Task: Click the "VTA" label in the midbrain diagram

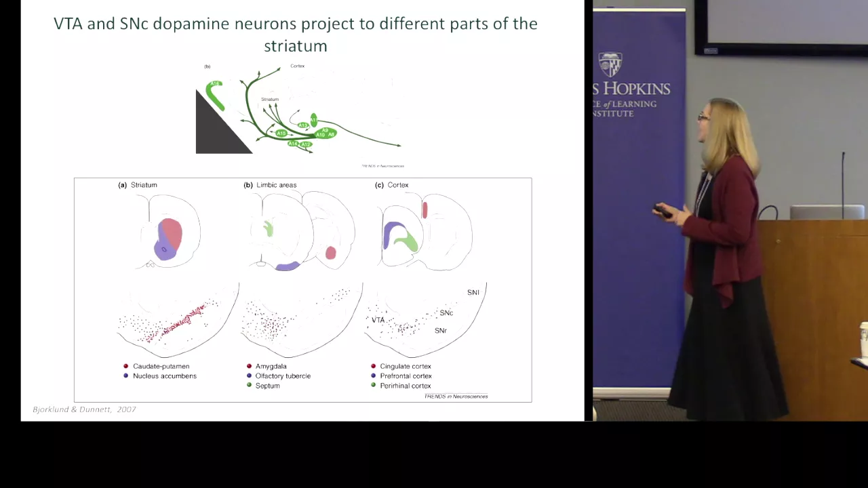Action: point(378,320)
